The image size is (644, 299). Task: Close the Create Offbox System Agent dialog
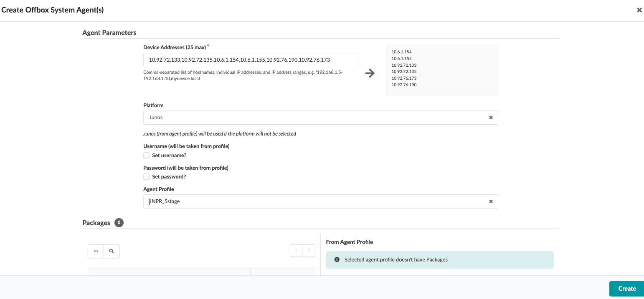(x=639, y=10)
